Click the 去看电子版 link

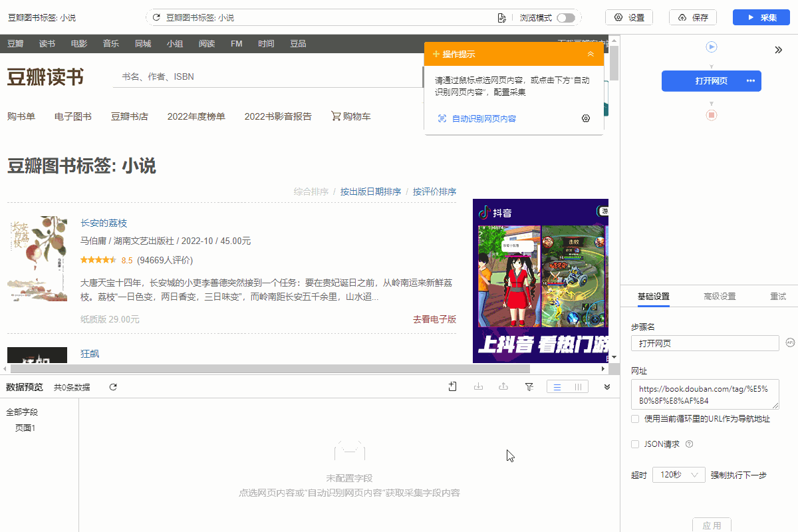point(435,319)
